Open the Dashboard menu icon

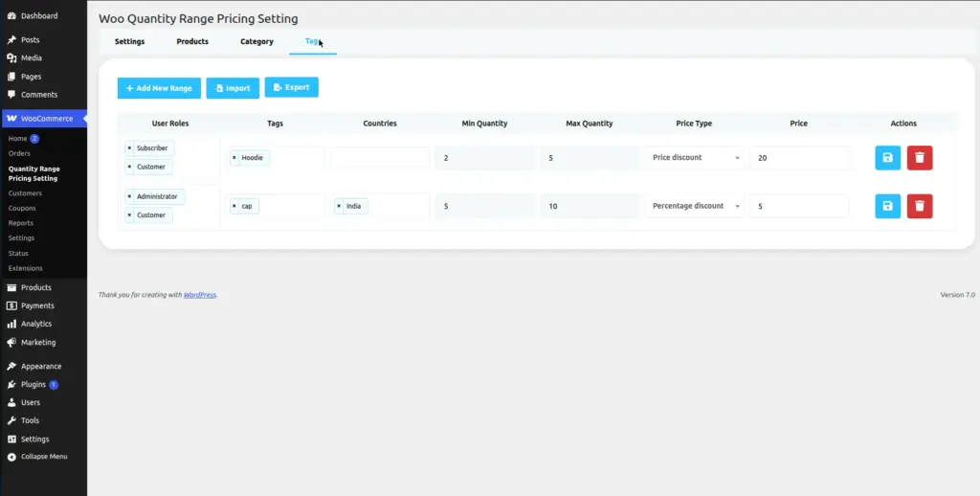[11, 15]
